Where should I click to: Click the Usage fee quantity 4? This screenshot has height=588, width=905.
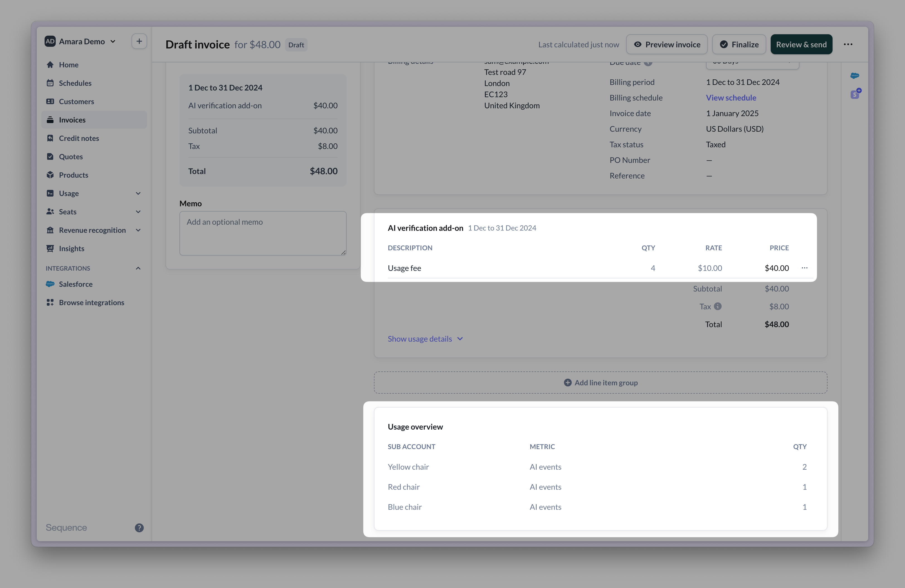coord(653,268)
